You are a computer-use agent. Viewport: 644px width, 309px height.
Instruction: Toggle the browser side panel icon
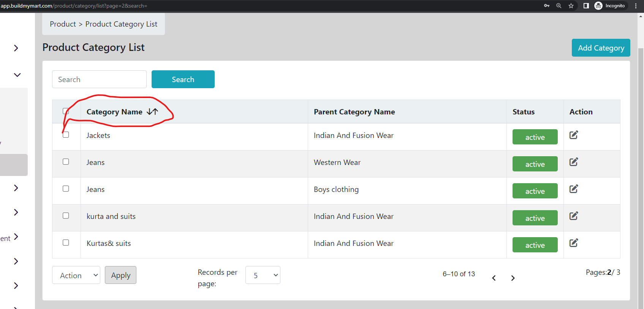tap(586, 6)
